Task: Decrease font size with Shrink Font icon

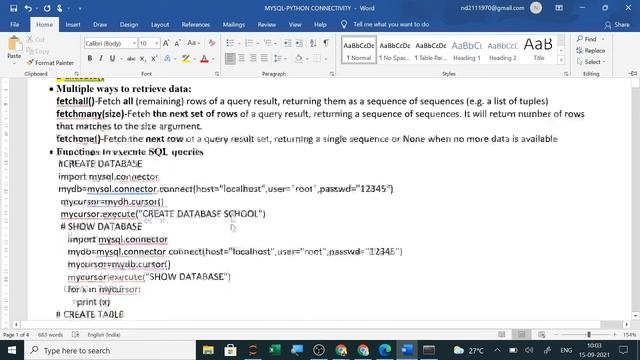Action: tap(178, 43)
